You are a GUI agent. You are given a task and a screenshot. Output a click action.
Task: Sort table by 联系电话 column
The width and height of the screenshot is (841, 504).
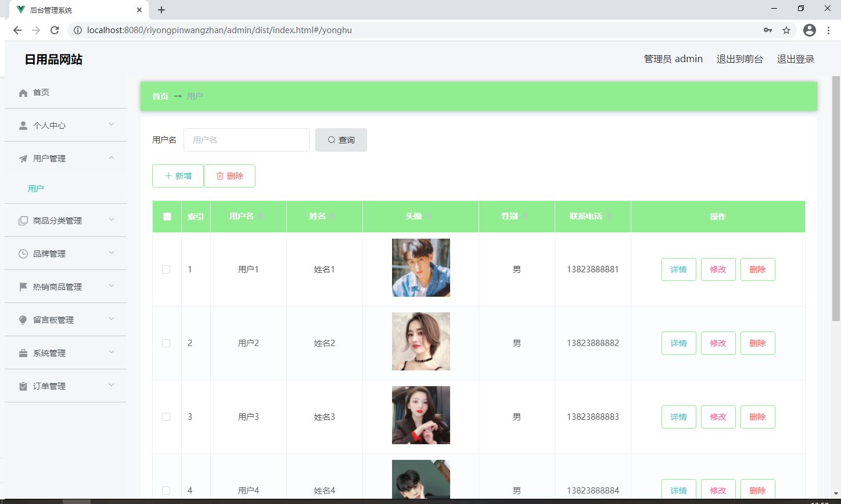(x=609, y=216)
